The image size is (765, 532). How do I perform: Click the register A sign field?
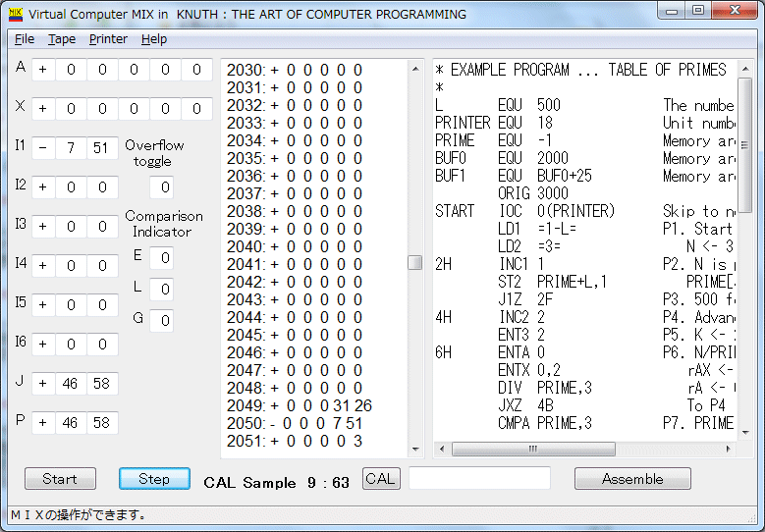[x=43, y=70]
